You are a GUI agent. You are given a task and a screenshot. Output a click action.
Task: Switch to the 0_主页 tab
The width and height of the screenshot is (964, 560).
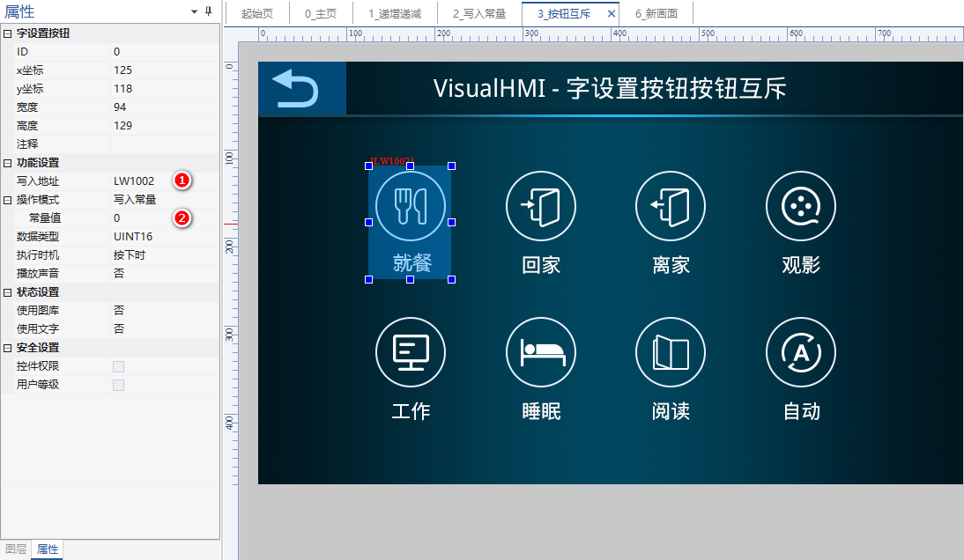click(321, 13)
